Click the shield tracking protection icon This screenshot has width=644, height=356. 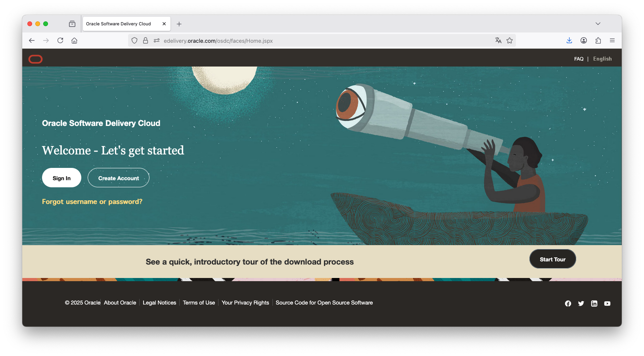134,40
